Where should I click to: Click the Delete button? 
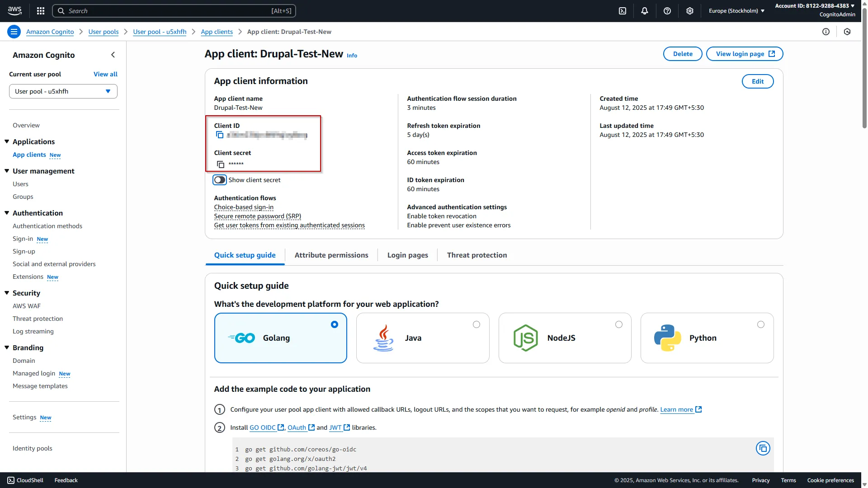click(683, 54)
